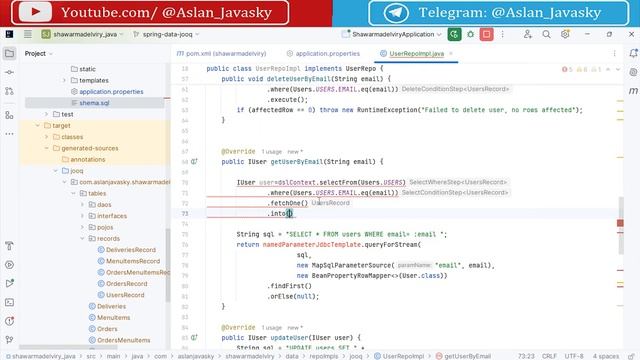Stop the running application red button
The height and width of the screenshot is (360, 640).
(487, 34)
